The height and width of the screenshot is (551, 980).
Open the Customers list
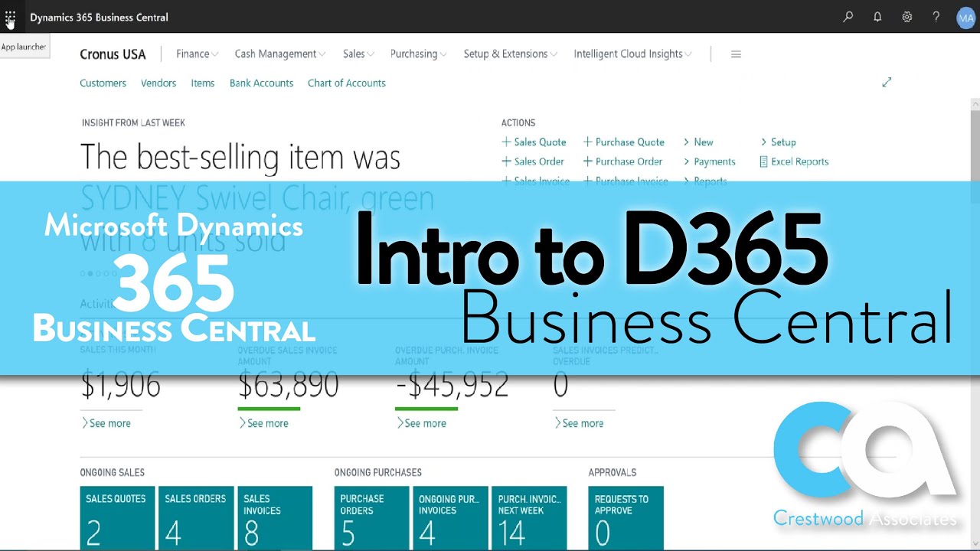point(103,83)
